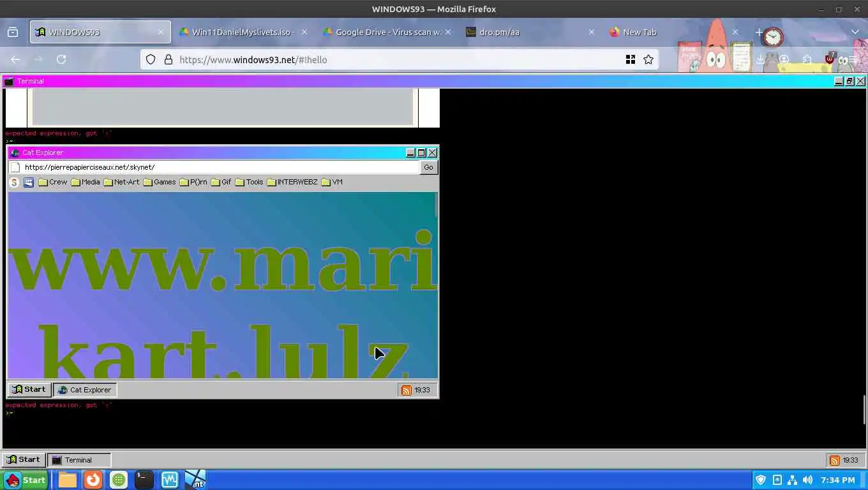868x490 pixels.
Task: Click the volume speaker tray icon
Action: tap(807, 480)
